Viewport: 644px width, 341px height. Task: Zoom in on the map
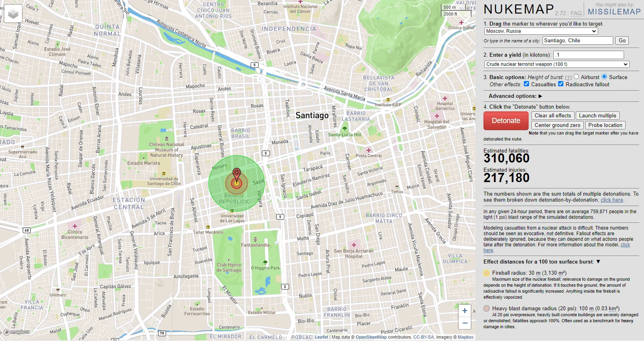point(465,311)
